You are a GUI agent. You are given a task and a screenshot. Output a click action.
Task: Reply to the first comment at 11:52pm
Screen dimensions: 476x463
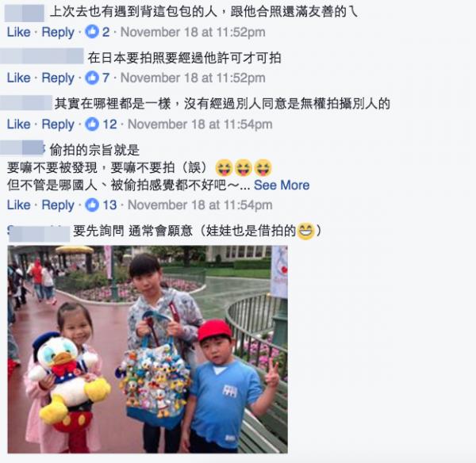(x=58, y=33)
